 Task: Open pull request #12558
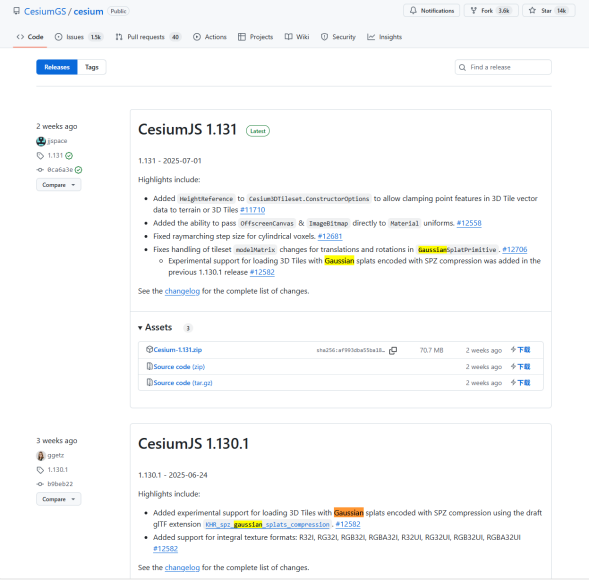coord(469,223)
